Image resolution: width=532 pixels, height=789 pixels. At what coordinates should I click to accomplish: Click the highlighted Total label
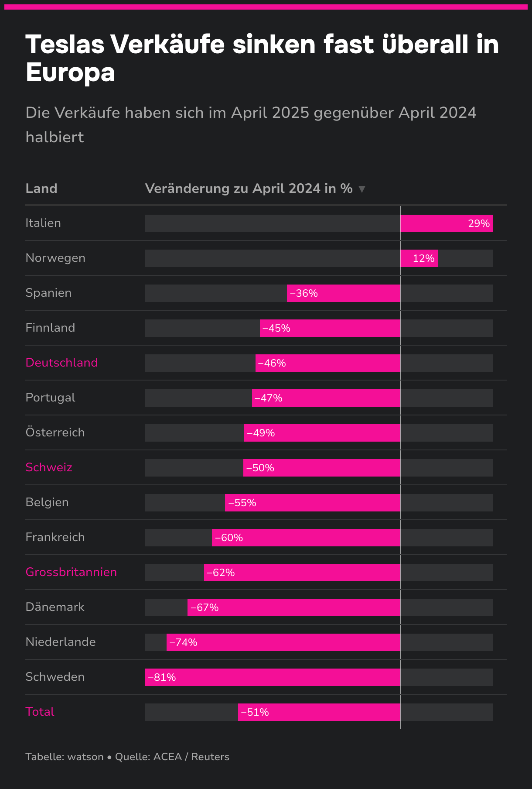40,712
